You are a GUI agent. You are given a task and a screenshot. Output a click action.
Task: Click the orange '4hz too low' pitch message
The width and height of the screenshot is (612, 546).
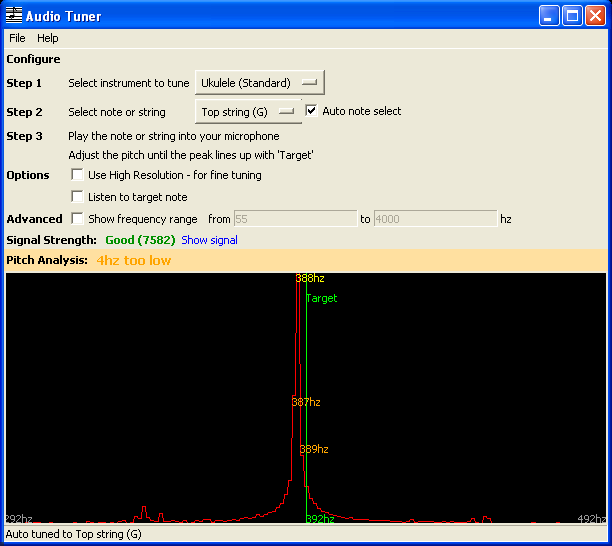click(x=134, y=261)
